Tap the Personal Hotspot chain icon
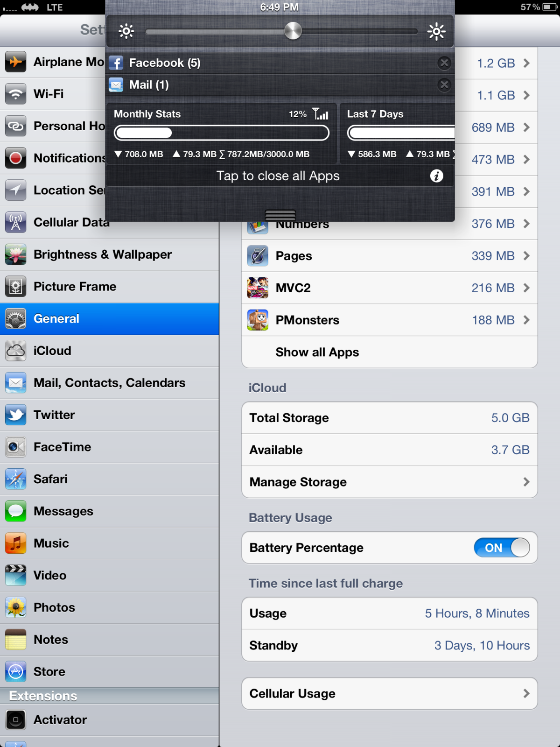Viewport: 560px width, 747px height. click(x=16, y=126)
